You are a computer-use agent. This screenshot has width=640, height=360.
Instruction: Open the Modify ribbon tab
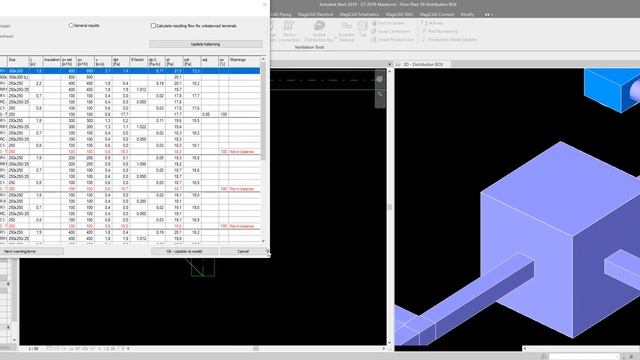coord(467,14)
